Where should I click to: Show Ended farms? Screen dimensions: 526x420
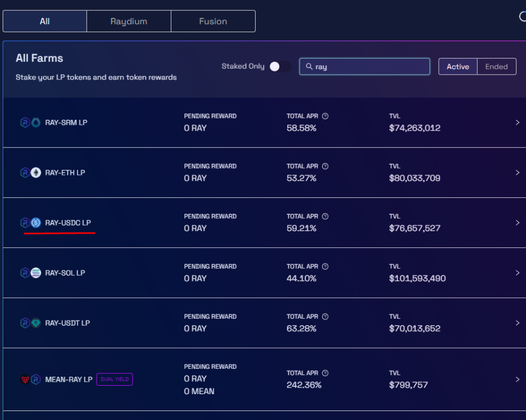(x=496, y=66)
